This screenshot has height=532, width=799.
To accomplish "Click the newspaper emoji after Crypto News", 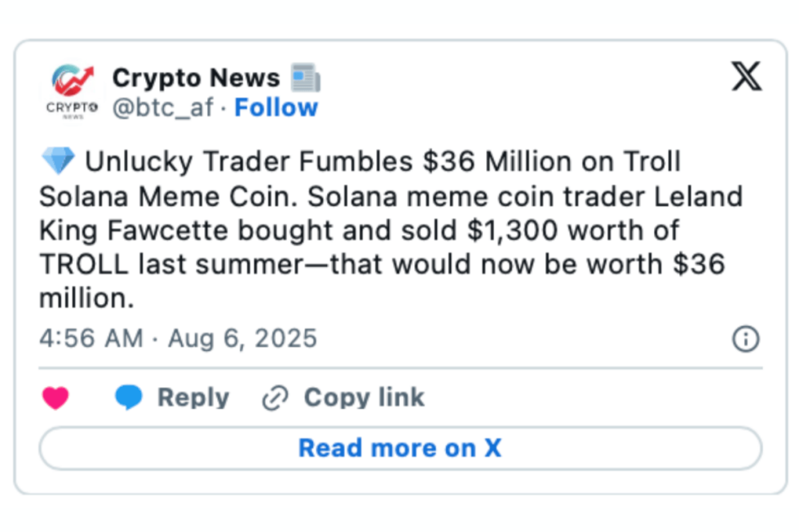I will [x=306, y=79].
